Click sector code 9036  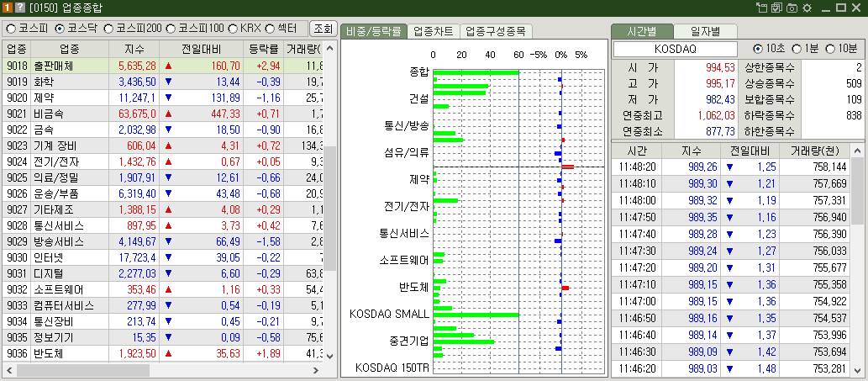coord(17,354)
